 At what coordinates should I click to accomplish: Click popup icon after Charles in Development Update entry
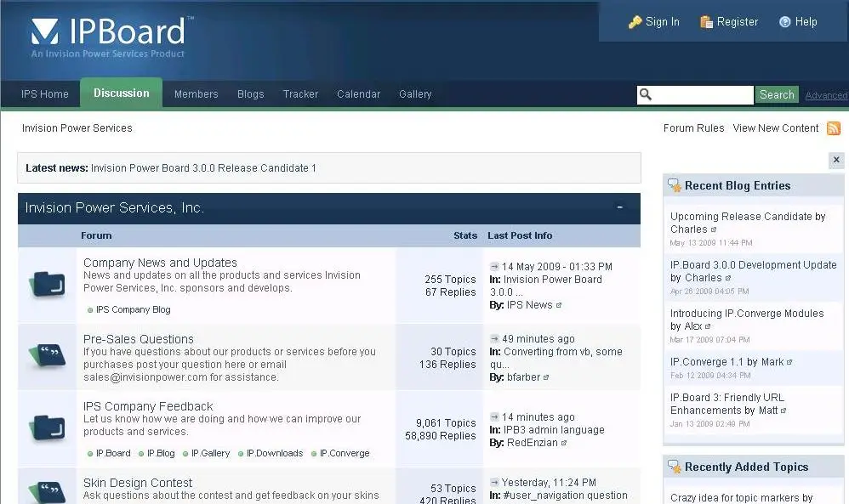pyautogui.click(x=727, y=278)
